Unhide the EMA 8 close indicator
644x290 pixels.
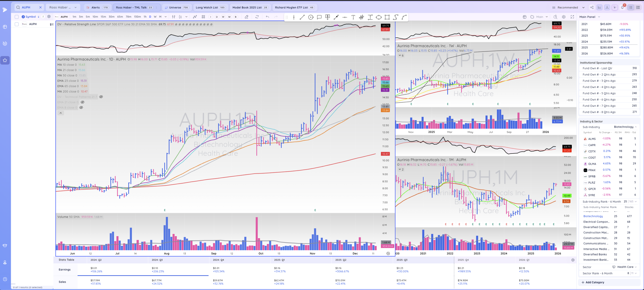point(81,108)
